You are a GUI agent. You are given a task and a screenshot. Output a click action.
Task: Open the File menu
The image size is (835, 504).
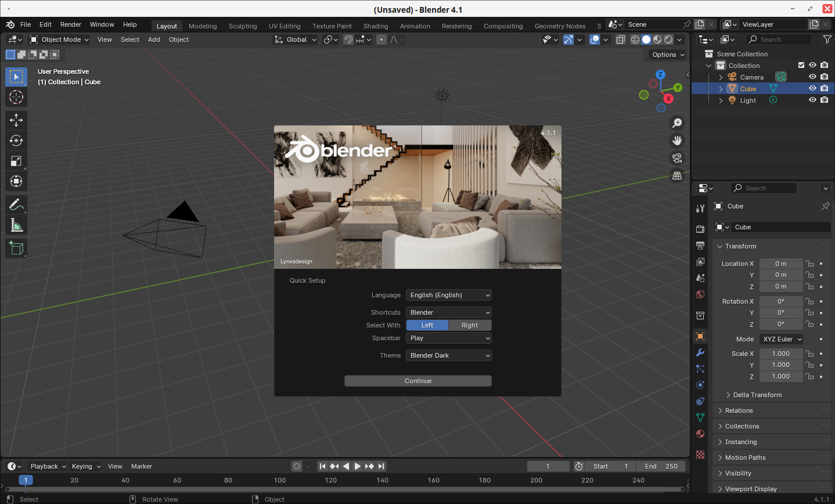click(26, 24)
